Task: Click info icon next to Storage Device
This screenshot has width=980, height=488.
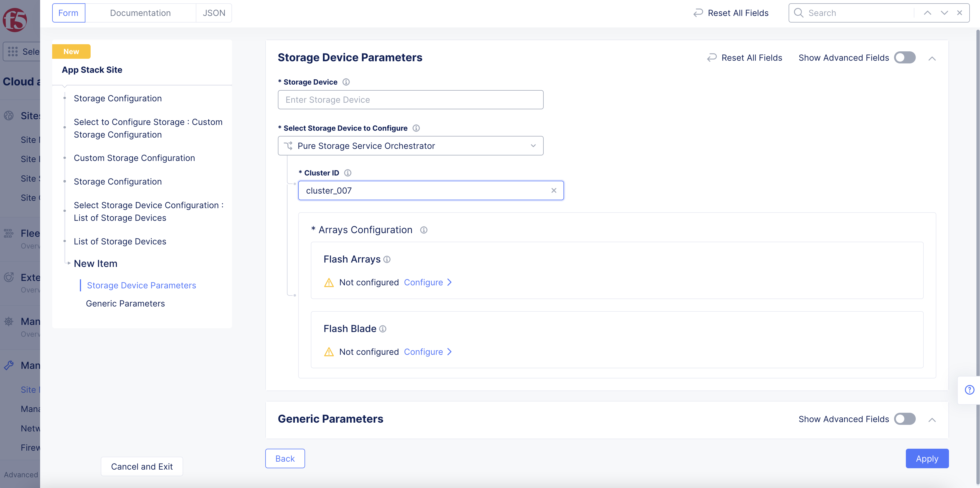Action: point(346,82)
